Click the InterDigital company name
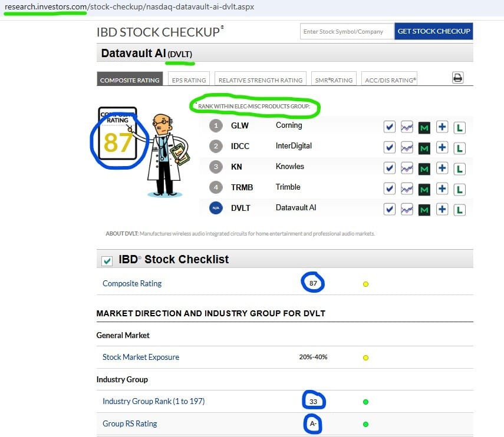 [x=294, y=146]
